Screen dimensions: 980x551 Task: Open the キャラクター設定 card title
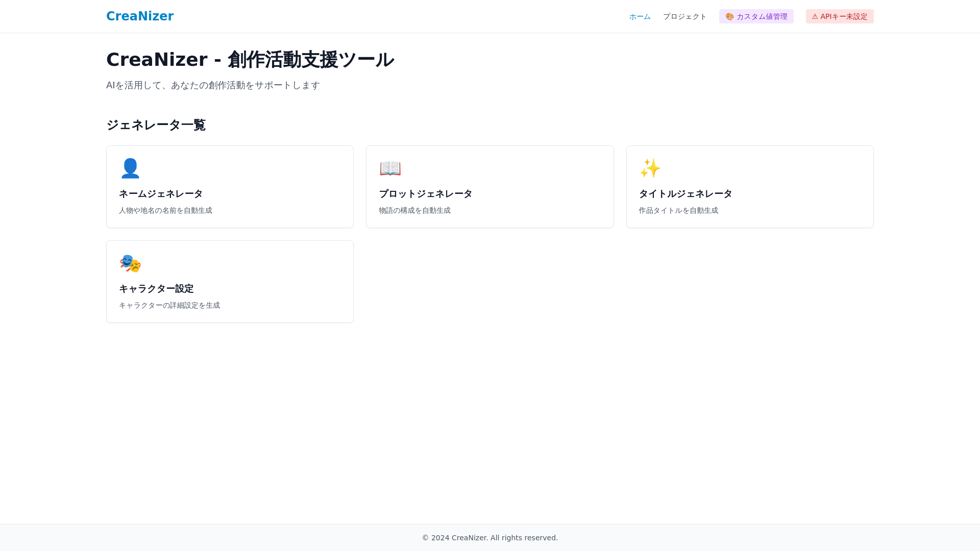tap(156, 289)
